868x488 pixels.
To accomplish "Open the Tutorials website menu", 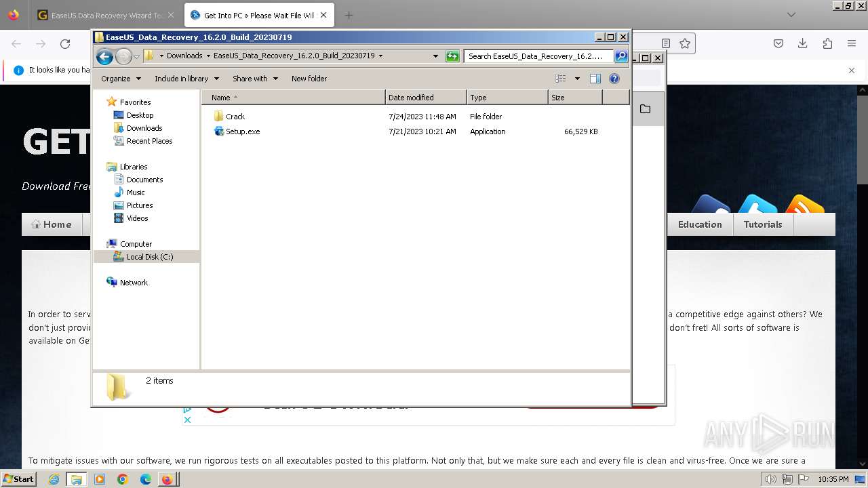I will 762,224.
